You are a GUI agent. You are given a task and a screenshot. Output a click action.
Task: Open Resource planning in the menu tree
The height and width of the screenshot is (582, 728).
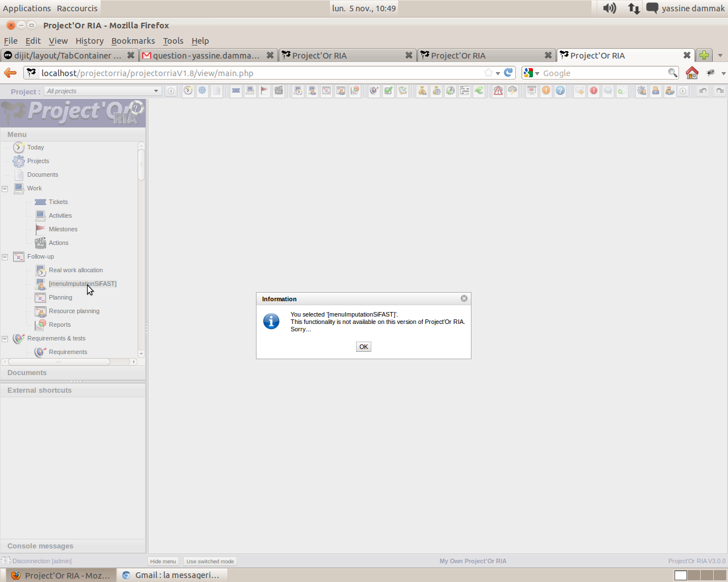click(x=74, y=311)
